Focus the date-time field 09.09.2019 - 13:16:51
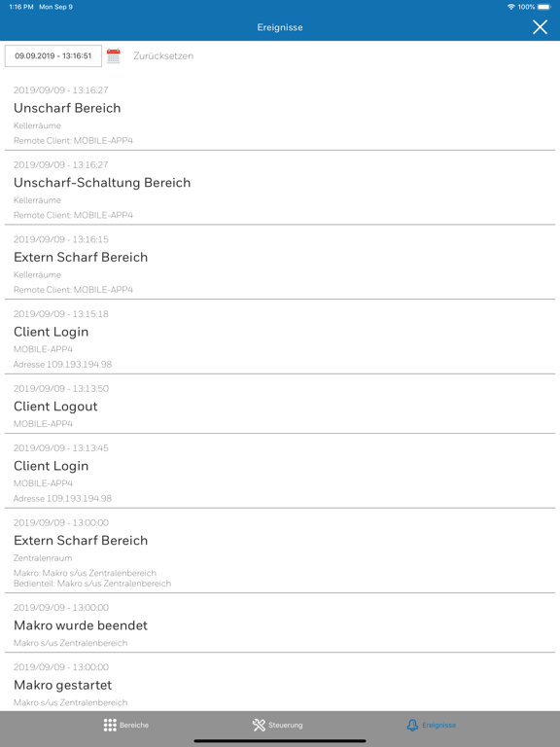This screenshot has width=560, height=747. click(x=53, y=55)
